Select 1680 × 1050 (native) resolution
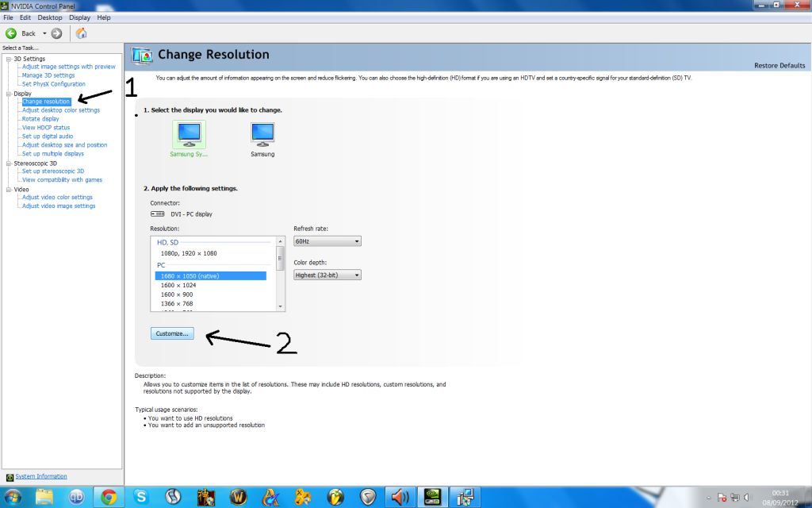 pos(211,276)
